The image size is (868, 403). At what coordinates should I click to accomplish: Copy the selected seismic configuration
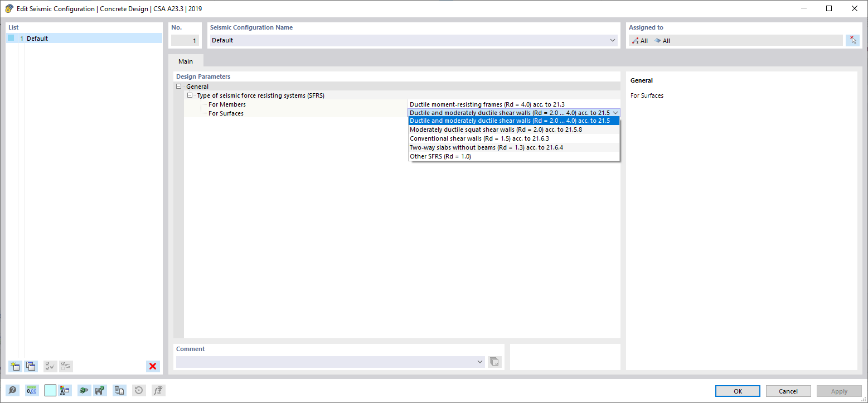(31, 367)
